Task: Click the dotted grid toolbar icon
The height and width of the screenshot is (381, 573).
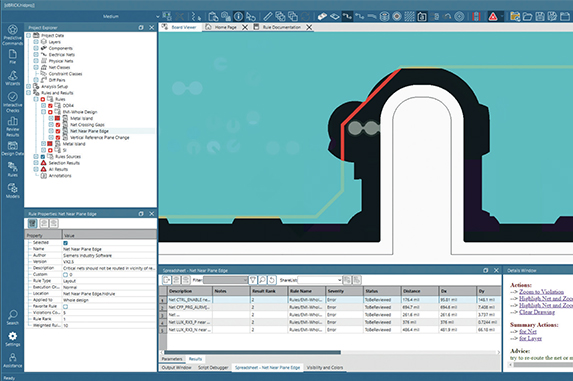Action: (x=409, y=16)
